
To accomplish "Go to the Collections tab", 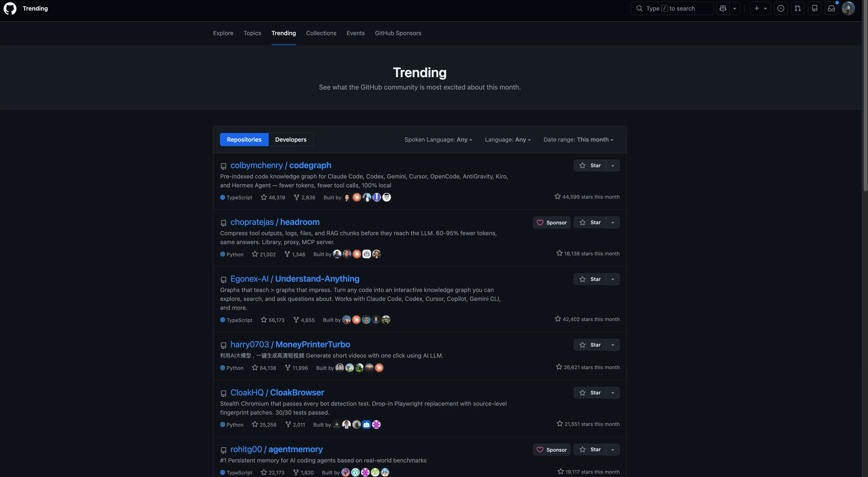I will click(321, 33).
